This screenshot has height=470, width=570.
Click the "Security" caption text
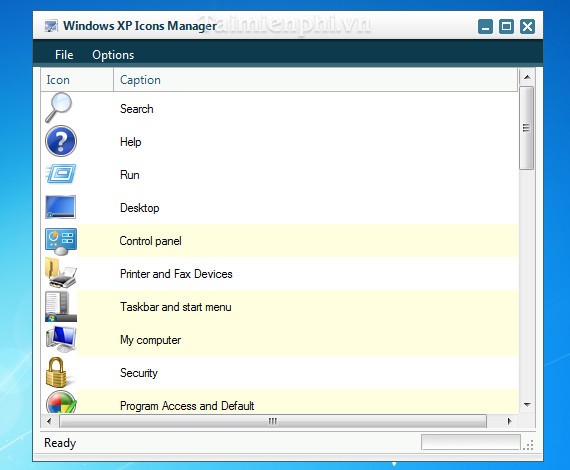point(139,373)
